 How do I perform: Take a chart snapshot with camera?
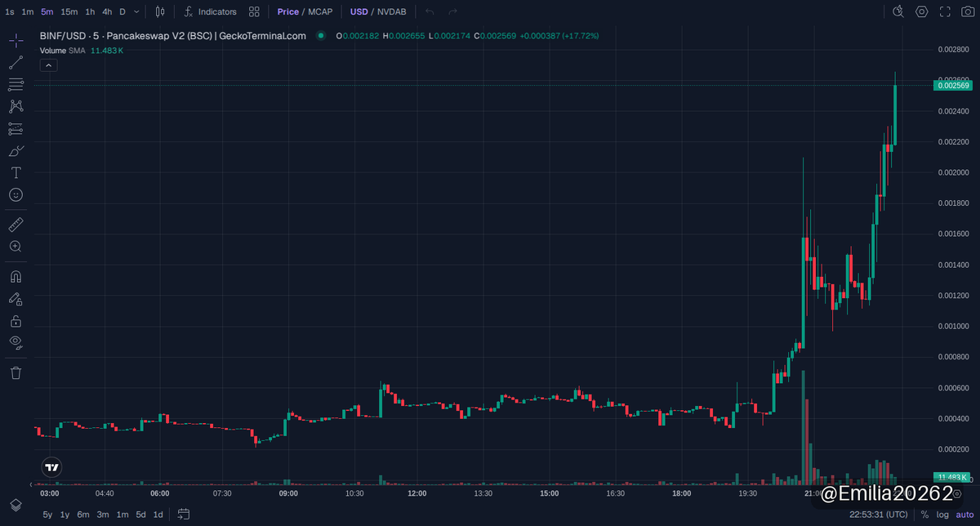click(968, 11)
